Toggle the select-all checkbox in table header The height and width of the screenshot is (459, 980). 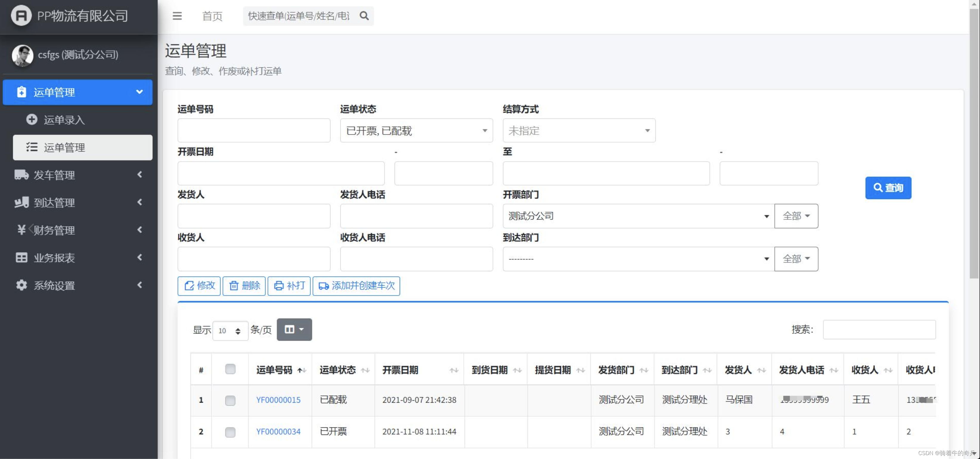coord(230,369)
